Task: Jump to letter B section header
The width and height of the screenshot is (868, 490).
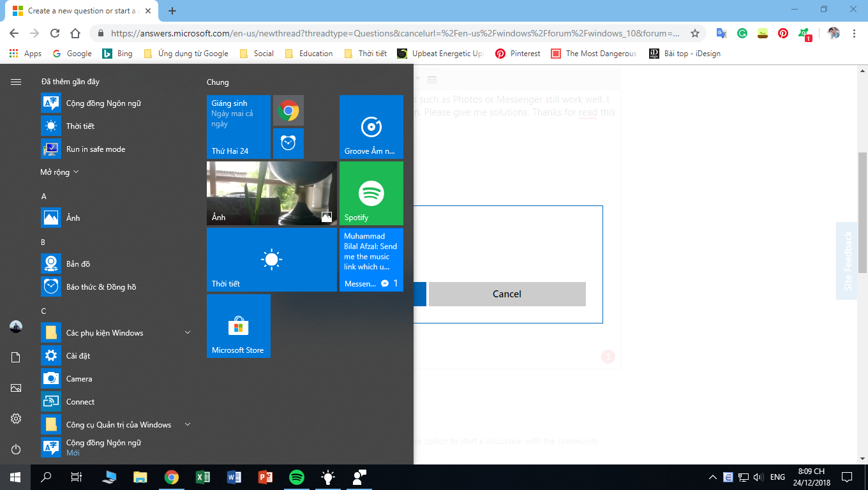Action: click(x=43, y=242)
